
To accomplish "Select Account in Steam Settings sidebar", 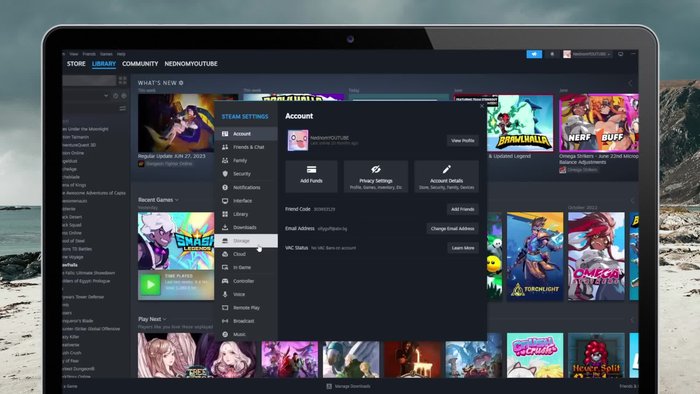I will (246, 134).
